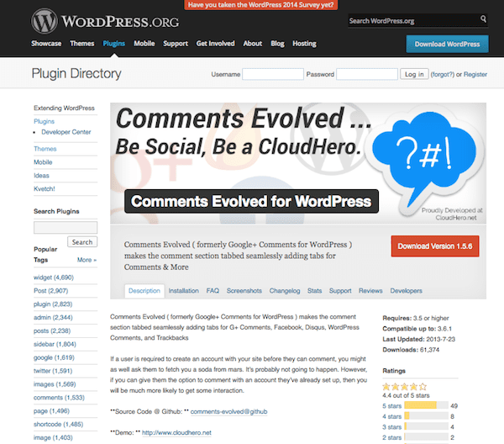The width and height of the screenshot is (504, 444).
Task: Focus the Password field
Action: tap(367, 74)
